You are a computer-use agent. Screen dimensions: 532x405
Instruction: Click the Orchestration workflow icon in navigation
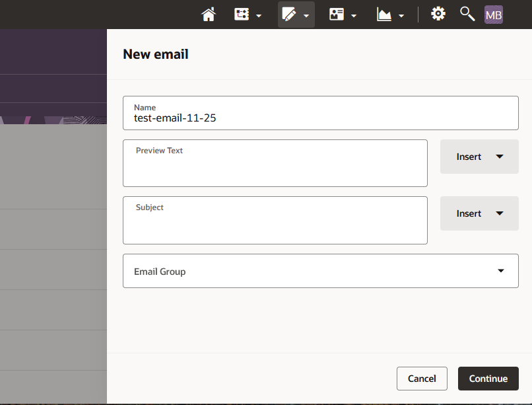(242, 15)
